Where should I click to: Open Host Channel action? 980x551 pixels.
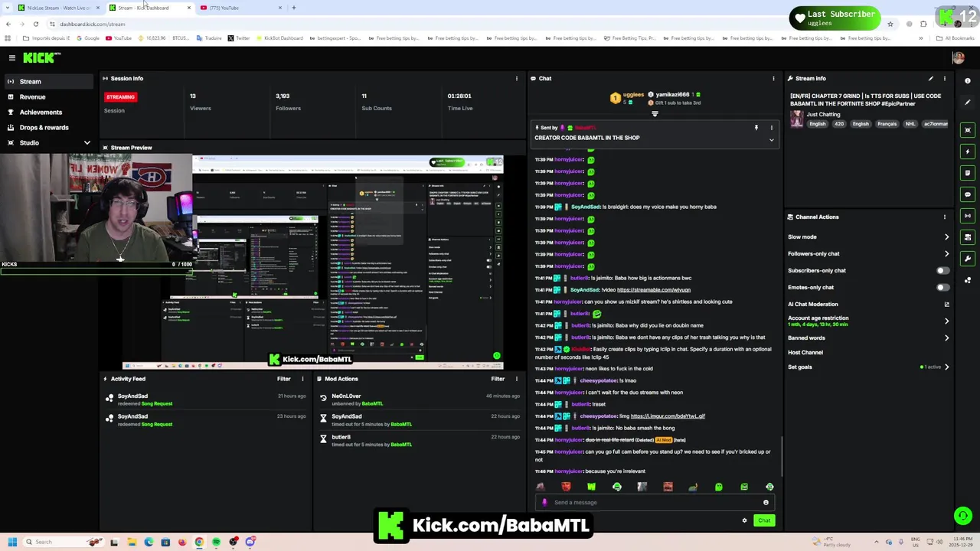point(805,352)
